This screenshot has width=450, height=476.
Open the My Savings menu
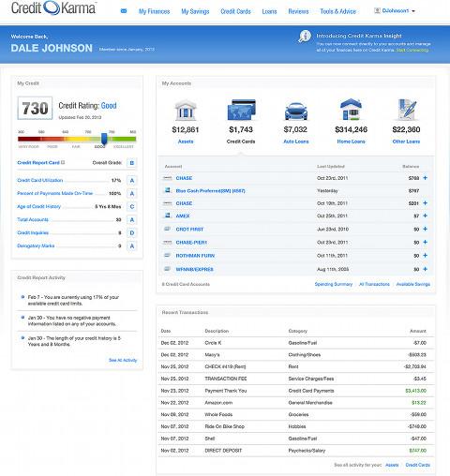click(195, 11)
